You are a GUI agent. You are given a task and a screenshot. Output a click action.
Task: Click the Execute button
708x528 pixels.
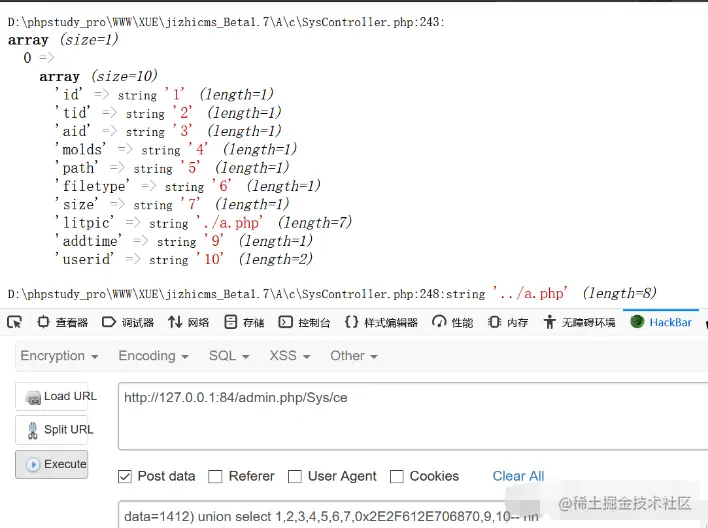click(51, 464)
